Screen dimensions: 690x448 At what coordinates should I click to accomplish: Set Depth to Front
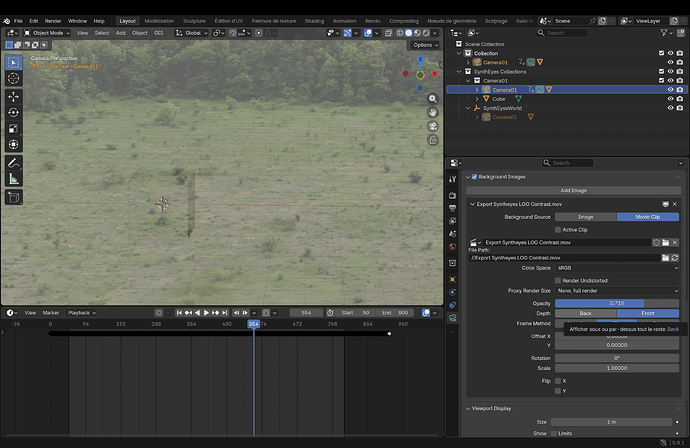coord(648,313)
